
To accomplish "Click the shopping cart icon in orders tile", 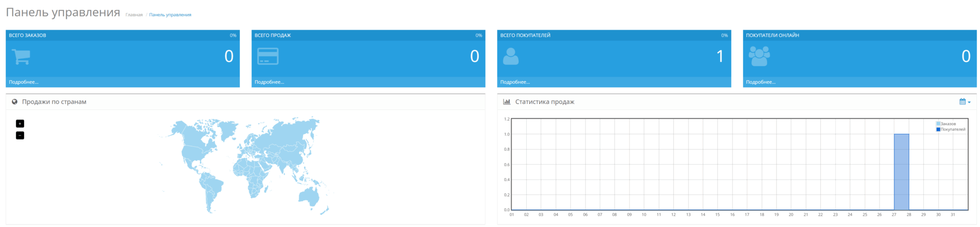I will [21, 57].
